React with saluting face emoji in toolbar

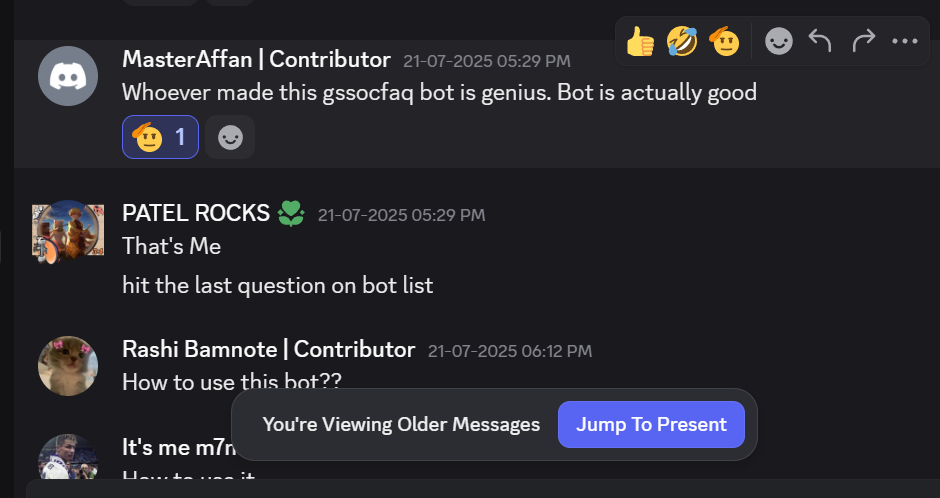[724, 42]
